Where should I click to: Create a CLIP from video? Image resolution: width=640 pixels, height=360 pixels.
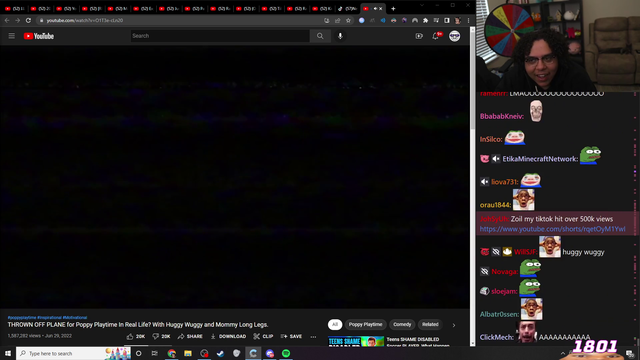263,336
